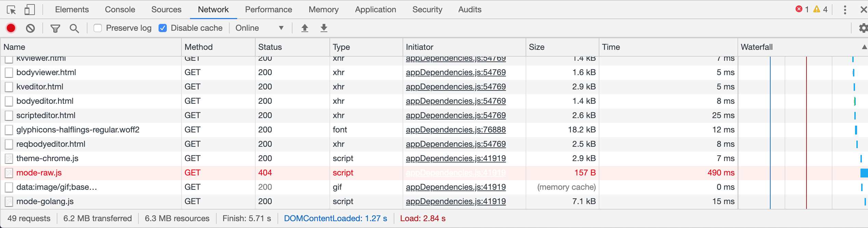This screenshot has width=868, height=228.
Task: Enable the Preserve log checkbox
Action: (x=98, y=28)
